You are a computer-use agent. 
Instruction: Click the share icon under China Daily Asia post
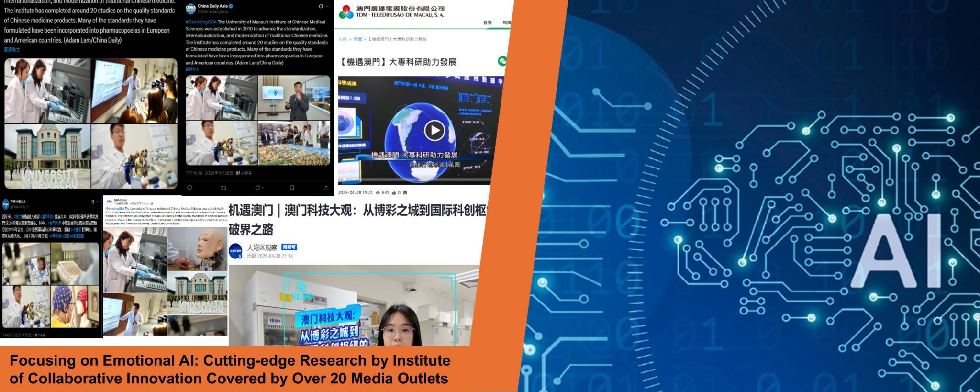click(x=326, y=188)
